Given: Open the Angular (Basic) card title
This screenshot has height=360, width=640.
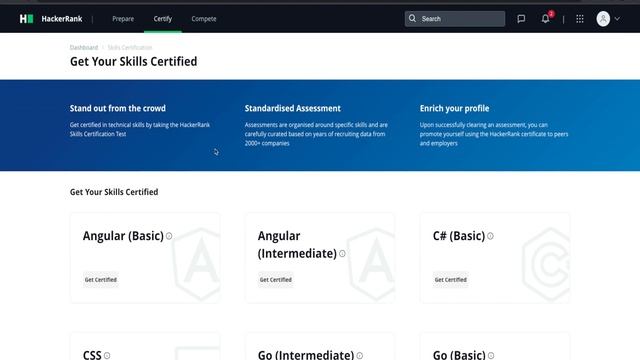Looking at the screenshot, I should pos(123,236).
